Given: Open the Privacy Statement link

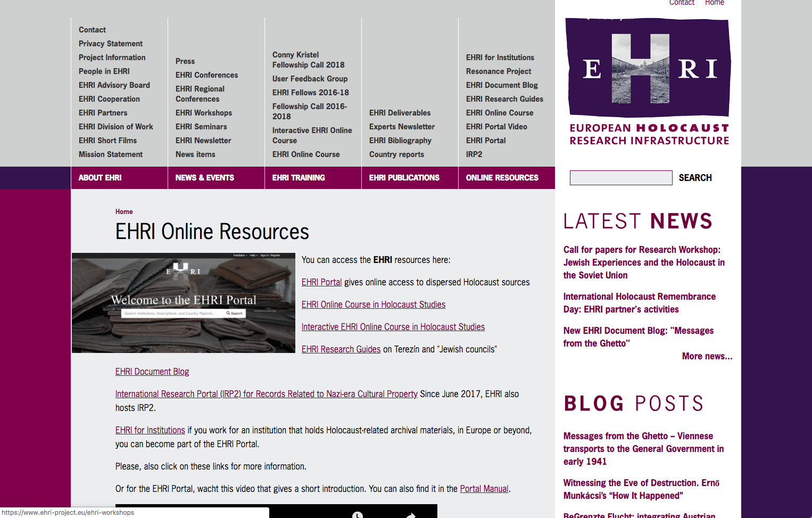Looking at the screenshot, I should coord(111,44).
